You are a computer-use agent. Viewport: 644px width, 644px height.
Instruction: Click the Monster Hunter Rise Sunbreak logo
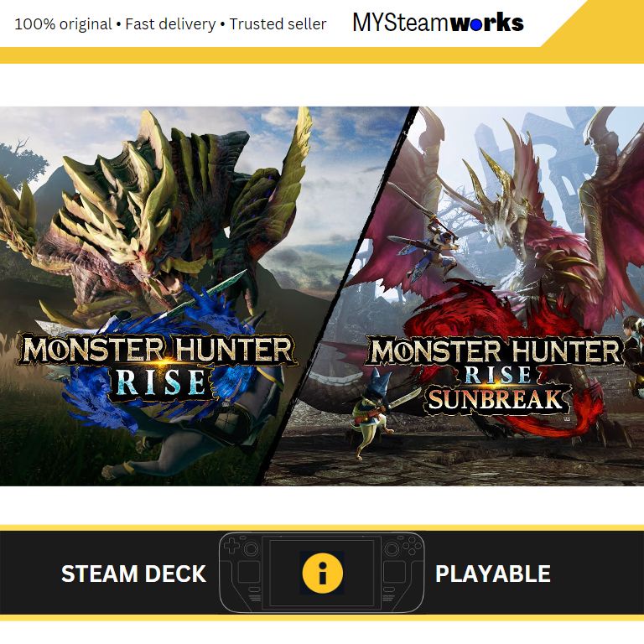(495, 376)
